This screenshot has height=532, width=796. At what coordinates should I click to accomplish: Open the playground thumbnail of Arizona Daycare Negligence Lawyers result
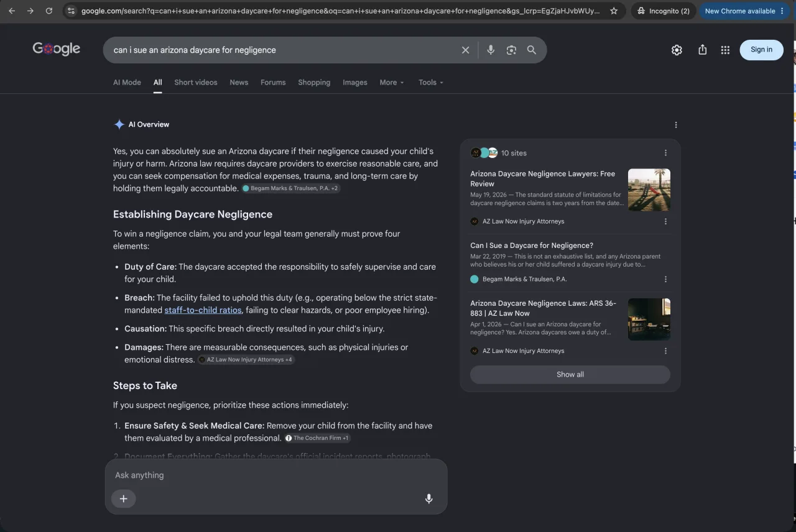[649, 190]
